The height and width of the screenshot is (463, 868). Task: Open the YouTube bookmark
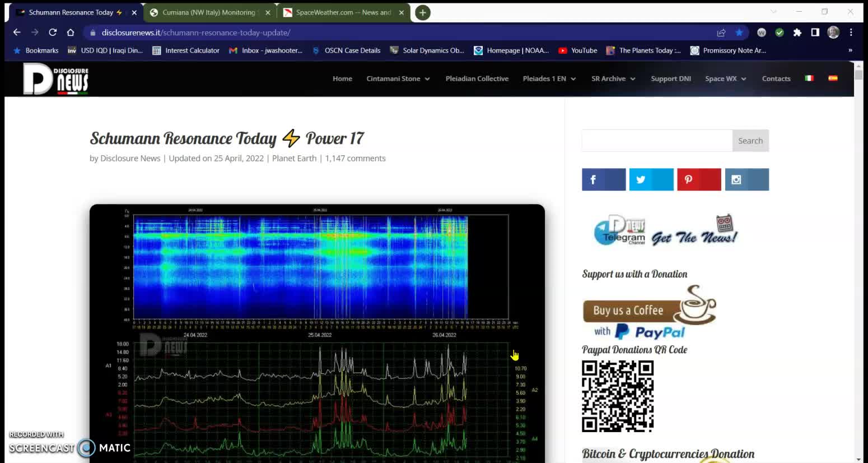[x=578, y=50]
